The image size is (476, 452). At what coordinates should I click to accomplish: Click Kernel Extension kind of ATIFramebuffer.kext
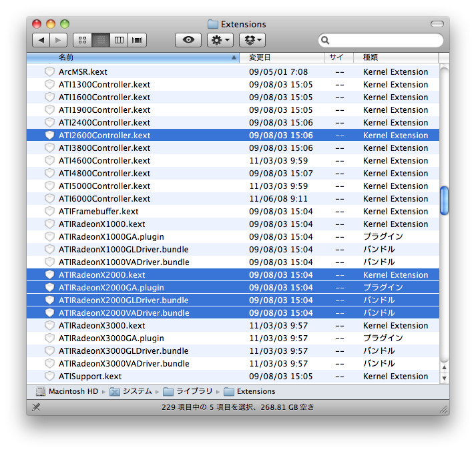395,211
